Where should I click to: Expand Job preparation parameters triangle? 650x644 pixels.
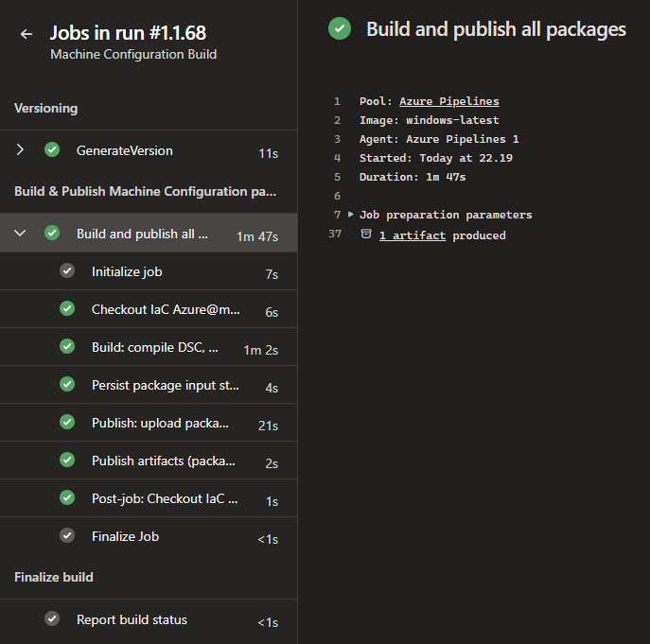351,215
